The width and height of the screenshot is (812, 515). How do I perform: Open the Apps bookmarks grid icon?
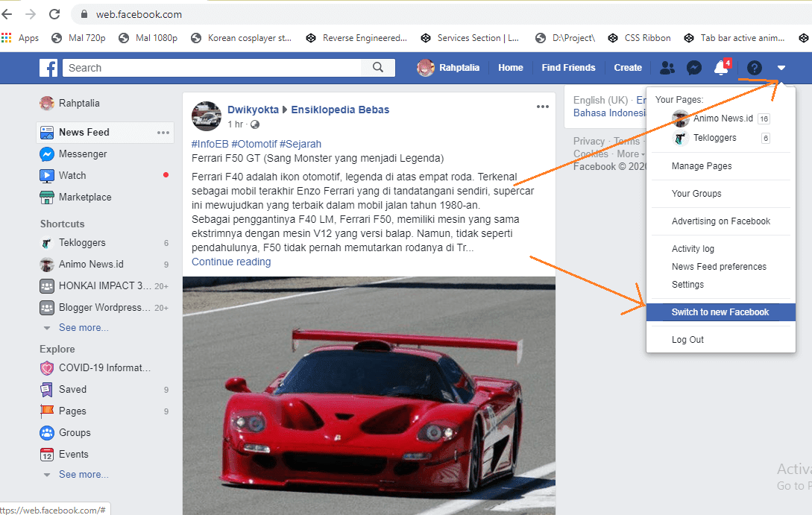coord(6,38)
